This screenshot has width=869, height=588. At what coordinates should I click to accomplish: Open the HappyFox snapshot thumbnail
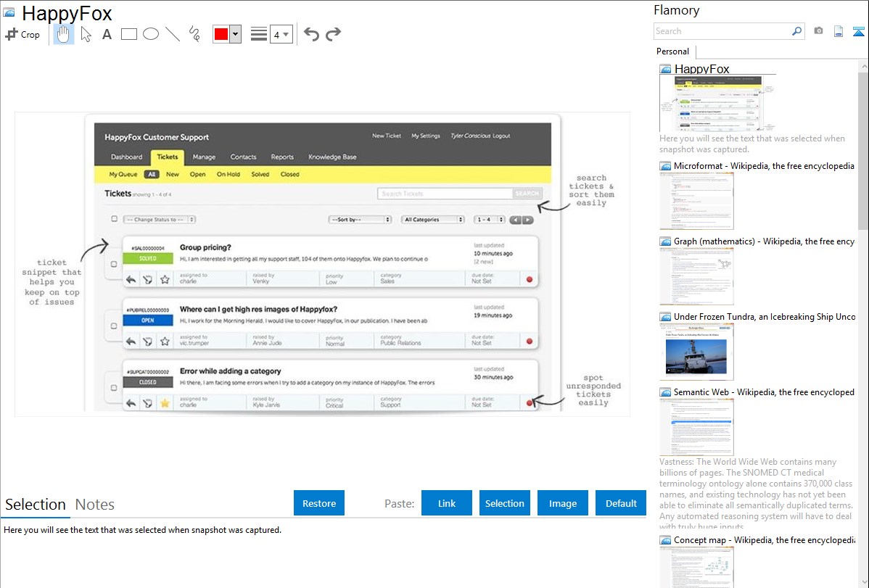pos(717,104)
